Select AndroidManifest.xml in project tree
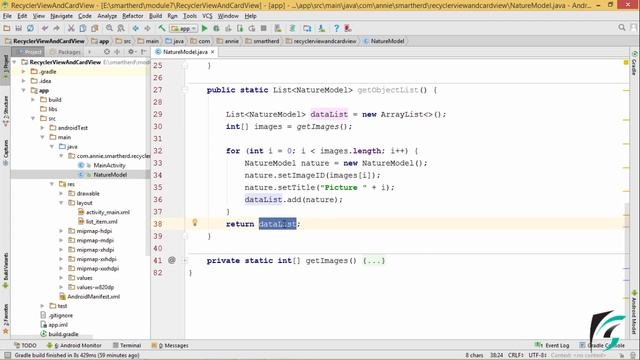640x360 pixels. [x=93, y=297]
